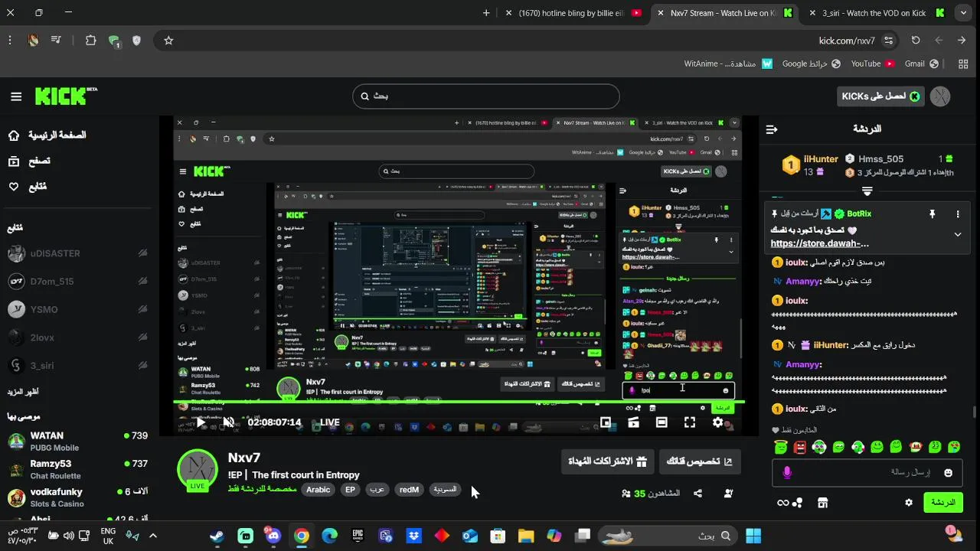Screen dimensions: 980x551
Task: Open the تصفح browse page
Action: point(29,161)
